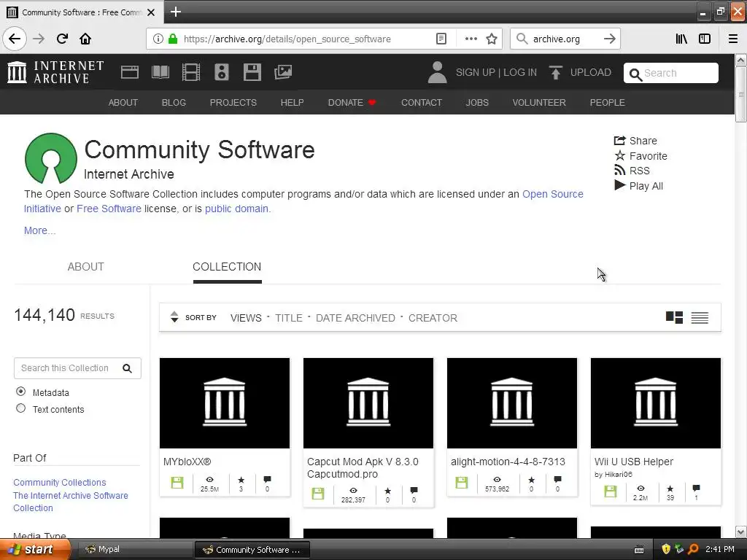Bookmark this page with the star icon
Image resolution: width=747 pixels, height=560 pixels.
click(492, 39)
